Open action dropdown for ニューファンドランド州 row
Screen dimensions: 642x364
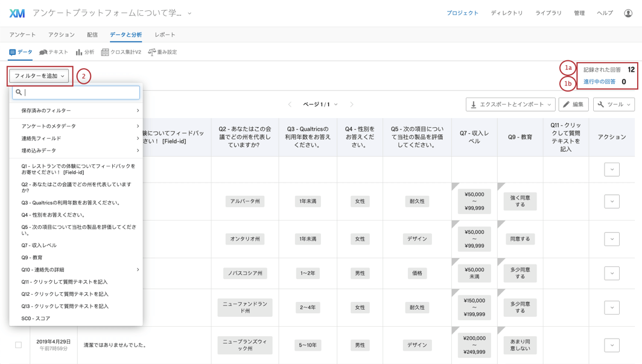pos(612,307)
